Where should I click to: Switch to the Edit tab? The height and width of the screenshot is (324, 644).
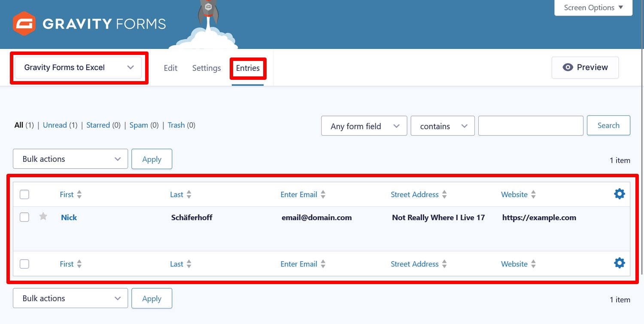coord(170,68)
